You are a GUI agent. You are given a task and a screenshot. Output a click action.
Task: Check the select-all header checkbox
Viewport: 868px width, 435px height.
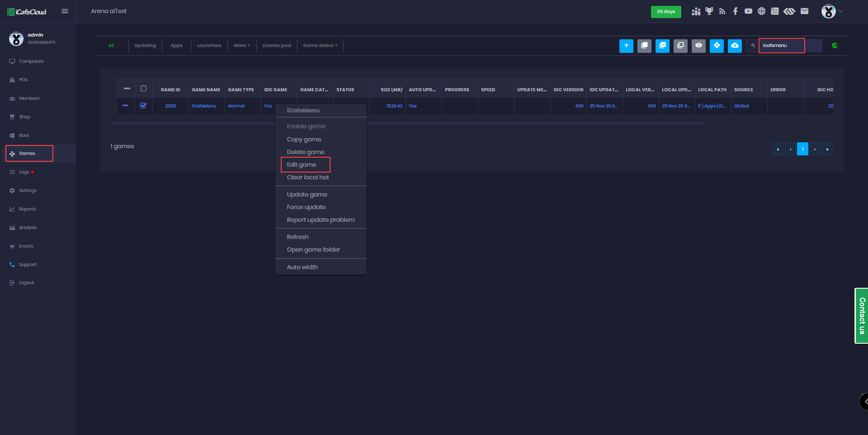point(143,89)
